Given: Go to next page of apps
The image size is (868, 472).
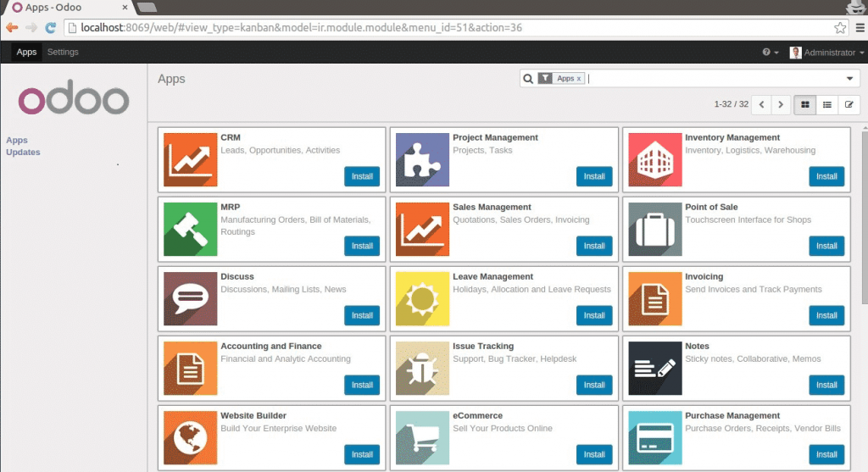Looking at the screenshot, I should point(781,104).
